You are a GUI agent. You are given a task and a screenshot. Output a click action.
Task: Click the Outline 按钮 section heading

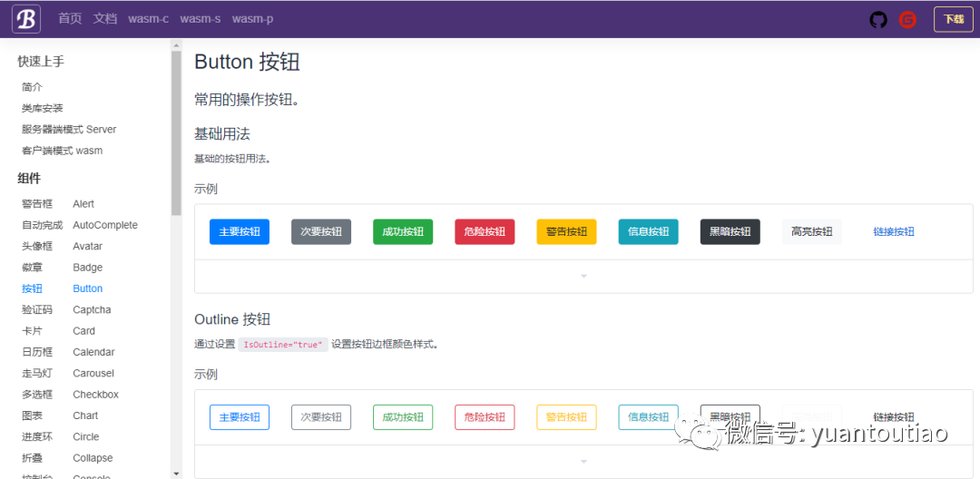[x=232, y=319]
